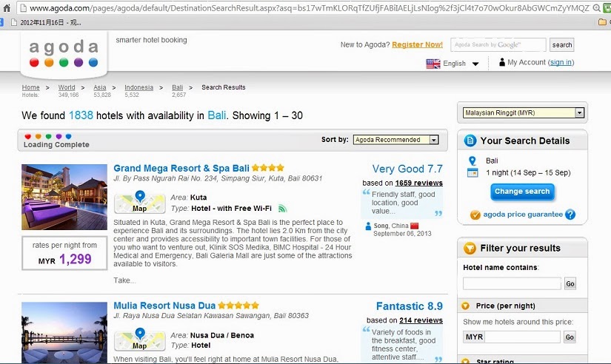
Task: Click the Fantastic 8.9 score
Action: (409, 306)
